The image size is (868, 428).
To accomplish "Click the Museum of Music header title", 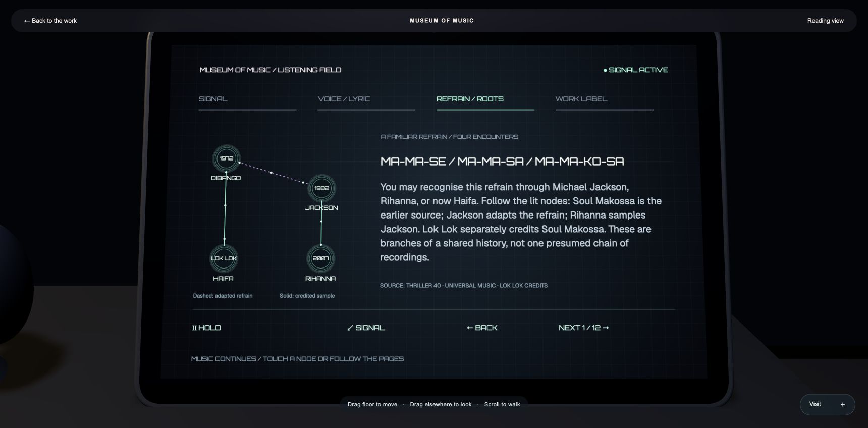I will pos(442,21).
